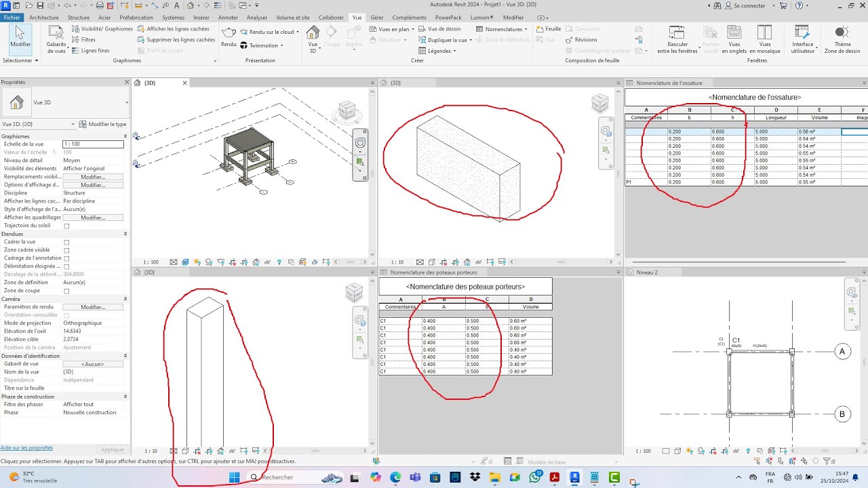Switch to the Annoter ribbon tab

[228, 18]
